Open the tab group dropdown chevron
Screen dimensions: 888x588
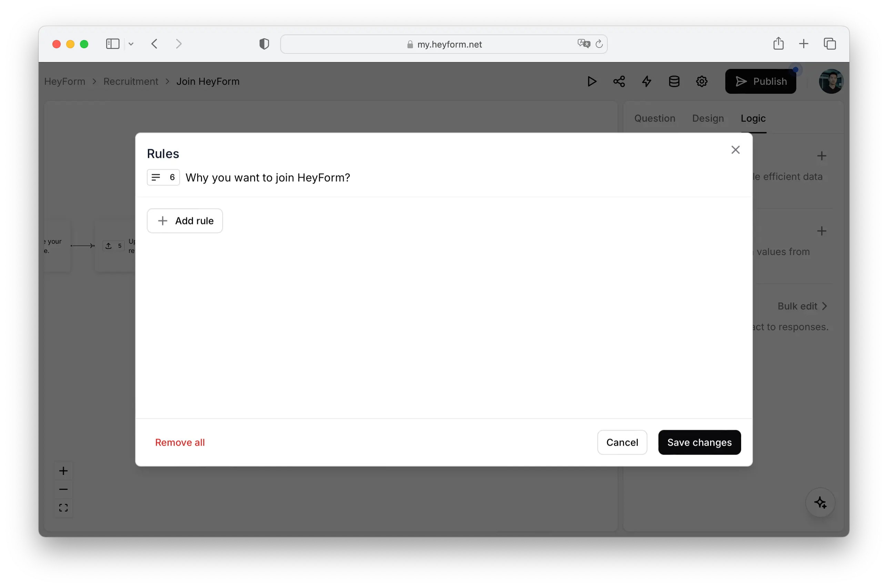click(131, 44)
